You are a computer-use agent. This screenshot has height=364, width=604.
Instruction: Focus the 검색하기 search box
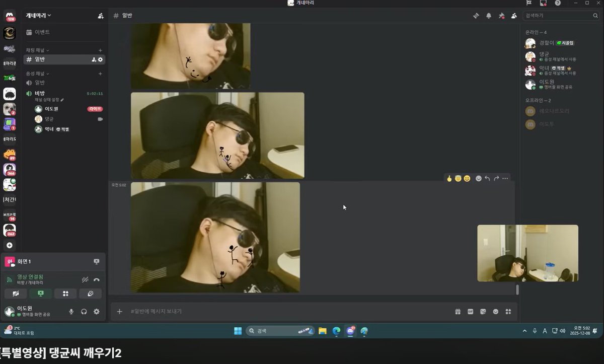(x=561, y=16)
